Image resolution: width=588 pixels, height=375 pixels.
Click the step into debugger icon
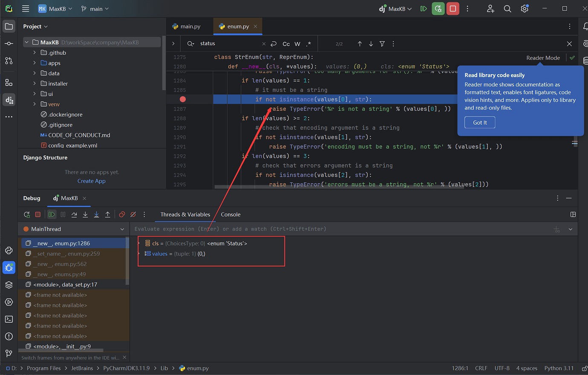click(85, 214)
